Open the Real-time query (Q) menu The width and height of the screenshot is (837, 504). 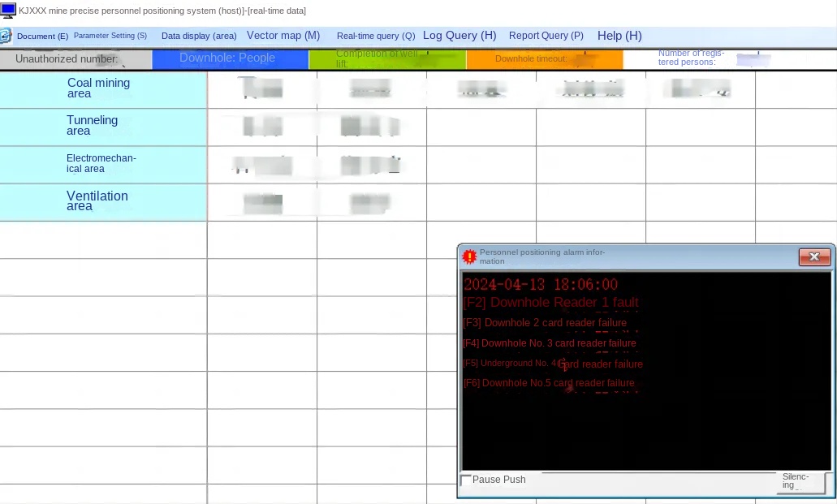tap(376, 36)
